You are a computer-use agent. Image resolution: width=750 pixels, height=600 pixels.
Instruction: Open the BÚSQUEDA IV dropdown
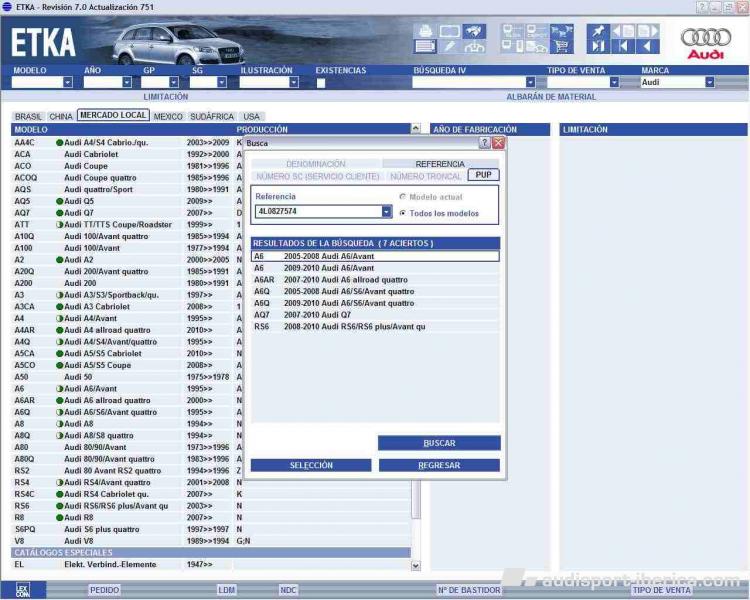(x=530, y=82)
